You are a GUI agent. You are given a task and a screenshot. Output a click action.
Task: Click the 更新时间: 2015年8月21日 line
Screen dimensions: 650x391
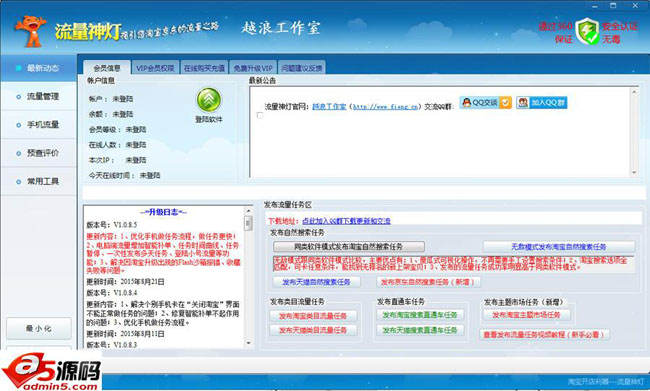[125, 282]
